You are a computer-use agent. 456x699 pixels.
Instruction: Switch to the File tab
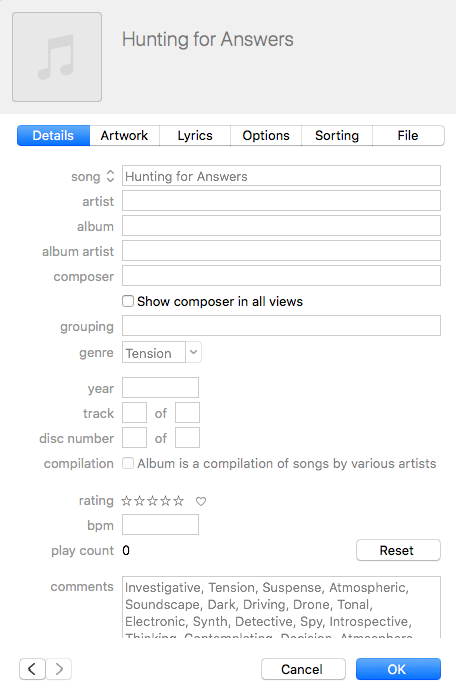point(408,136)
